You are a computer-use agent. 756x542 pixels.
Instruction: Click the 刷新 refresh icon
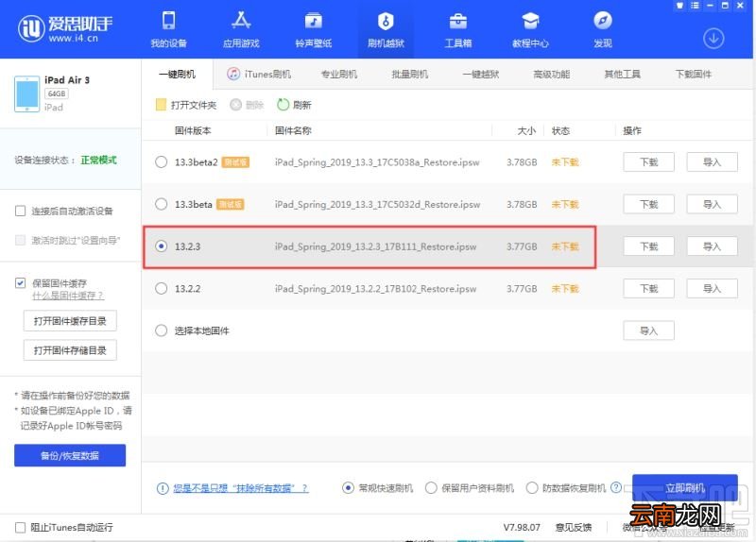283,105
